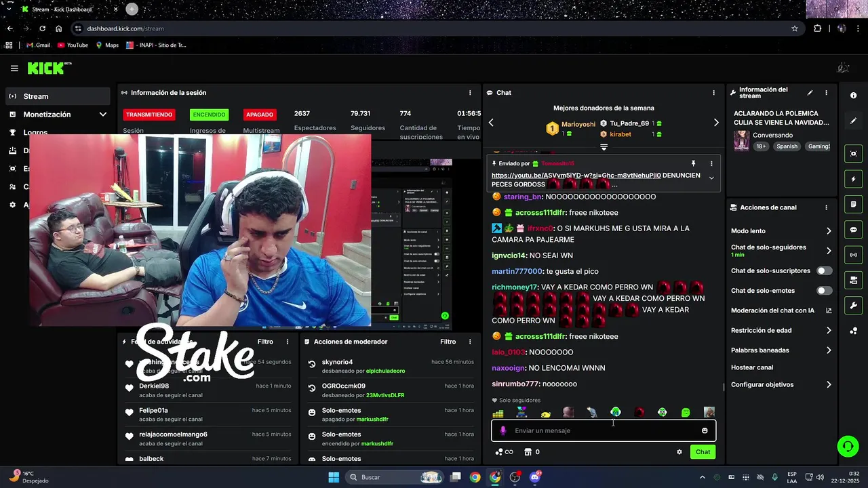Toggle the chat bubble panel icon in sidebar

click(853, 230)
